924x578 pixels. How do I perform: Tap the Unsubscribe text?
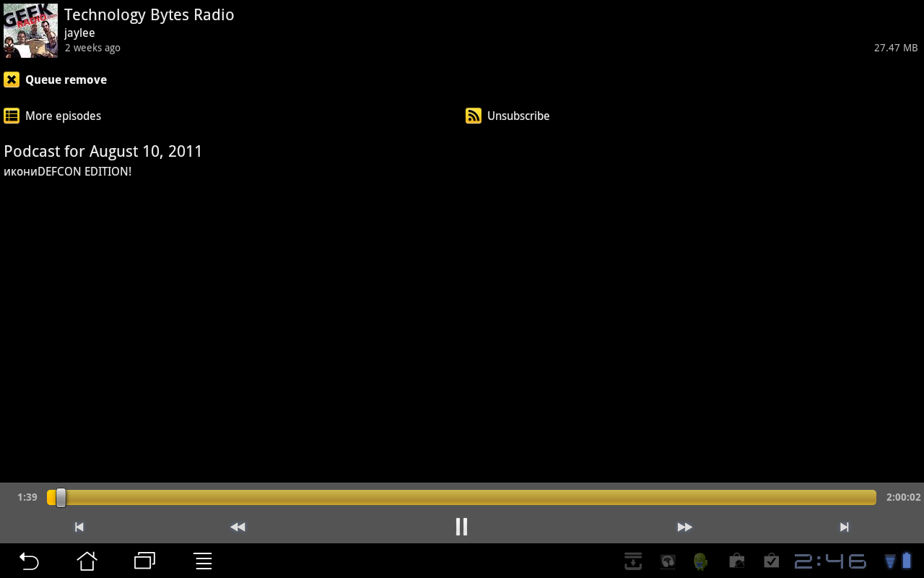point(518,116)
